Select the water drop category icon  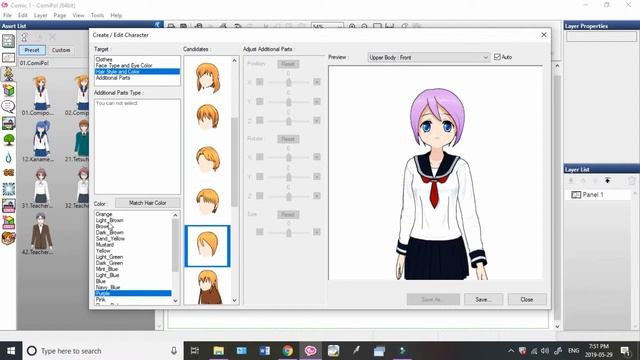coord(8,157)
